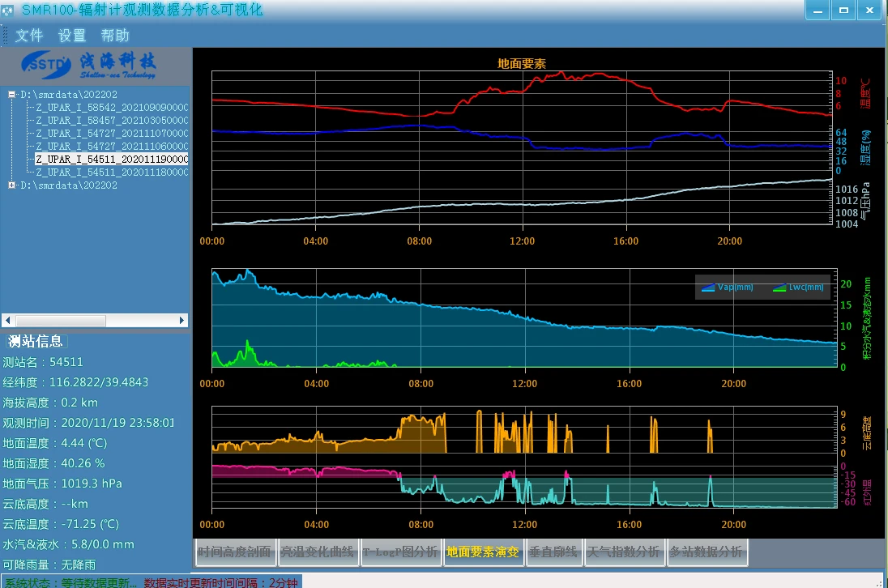This screenshot has width=888, height=588.
Task: Click the SSTD Shallow-sea Technology logo
Action: tap(89, 62)
